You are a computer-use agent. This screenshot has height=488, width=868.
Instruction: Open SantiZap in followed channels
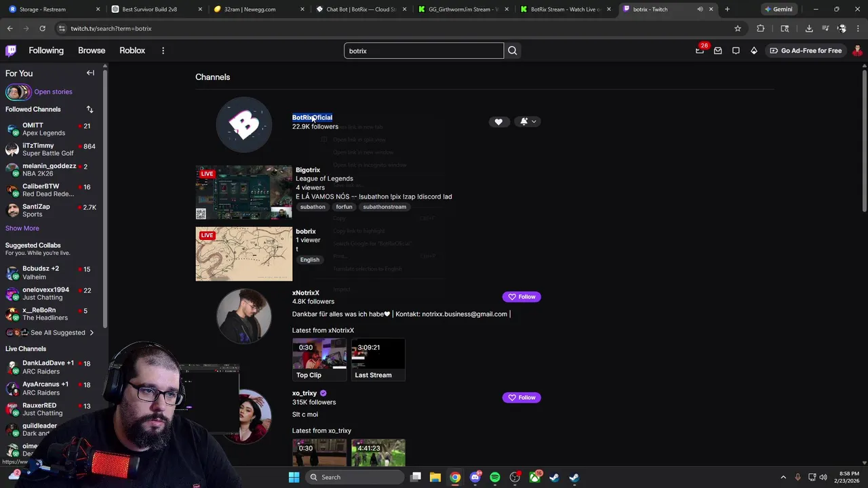tap(51, 211)
